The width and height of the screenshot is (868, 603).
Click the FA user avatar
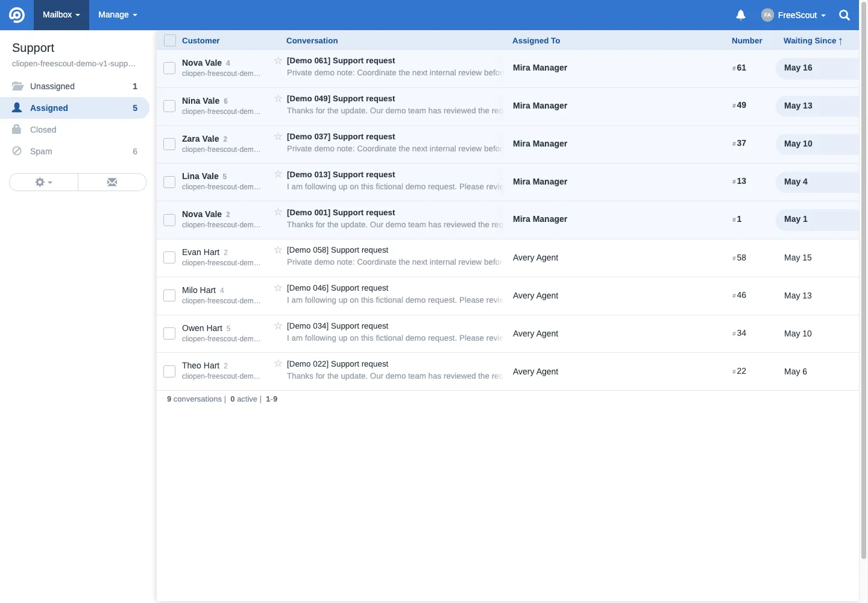tap(767, 15)
